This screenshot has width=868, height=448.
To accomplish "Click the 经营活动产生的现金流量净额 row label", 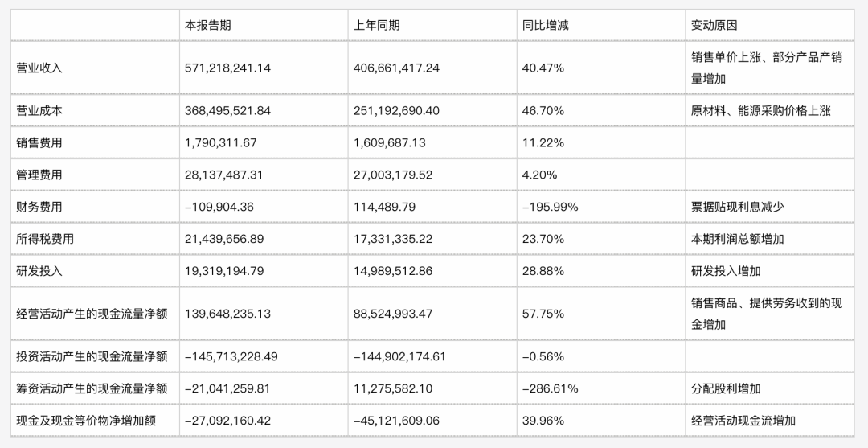I will [x=92, y=314].
